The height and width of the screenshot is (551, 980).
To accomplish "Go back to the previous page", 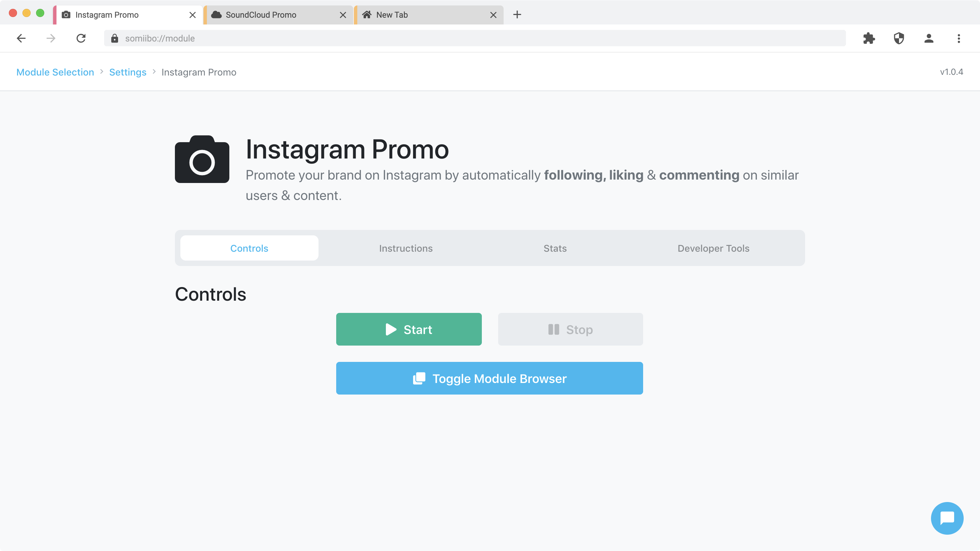I will coord(21,38).
